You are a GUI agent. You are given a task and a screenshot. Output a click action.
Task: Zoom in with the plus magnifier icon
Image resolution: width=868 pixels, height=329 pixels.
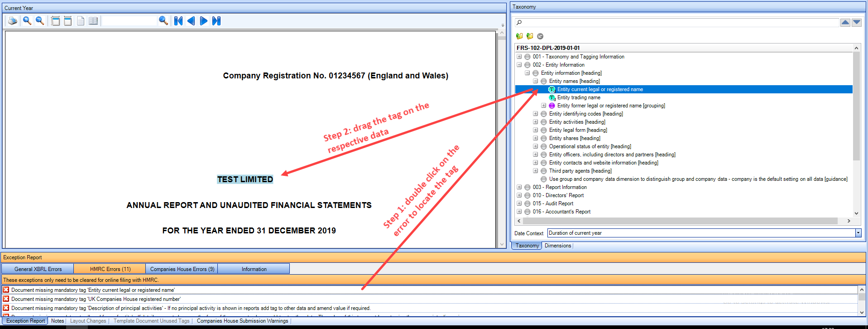tap(27, 21)
